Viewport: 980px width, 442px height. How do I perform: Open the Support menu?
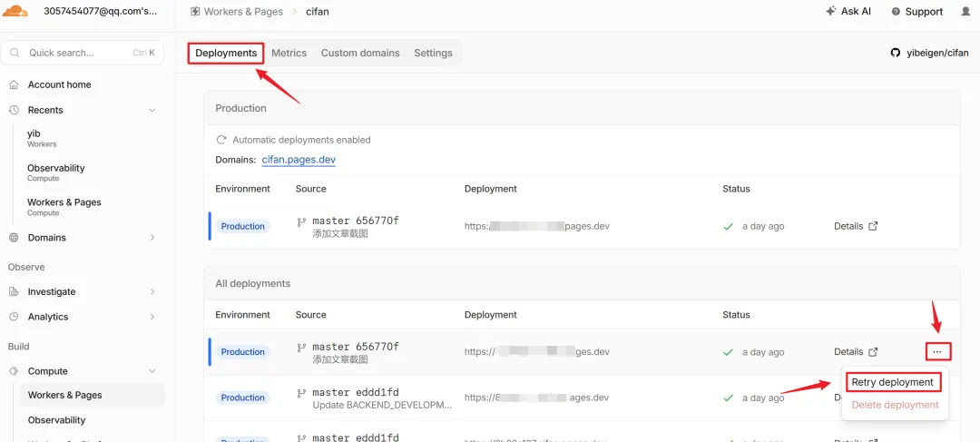[916, 12]
